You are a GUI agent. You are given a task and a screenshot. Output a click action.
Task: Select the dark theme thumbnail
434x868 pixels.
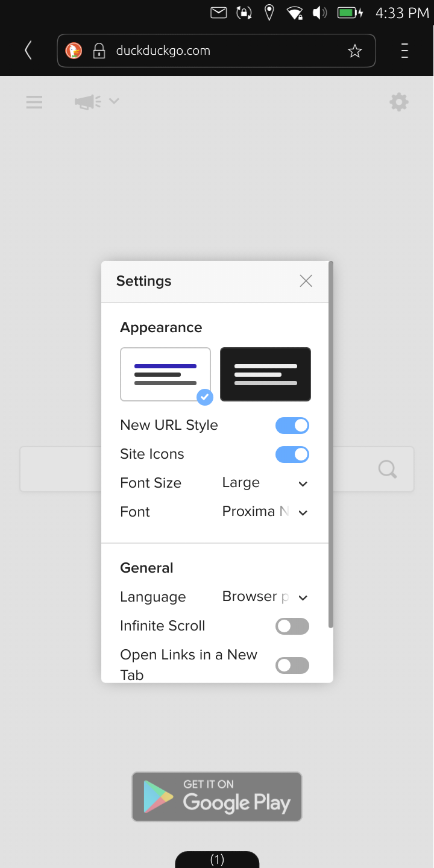click(x=266, y=374)
